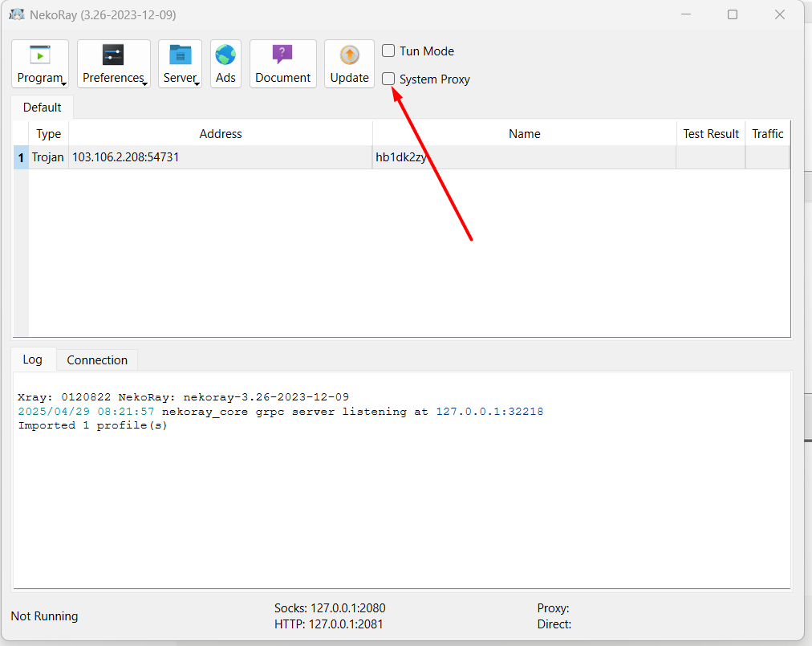
Task: Sort by the Test Result column header
Action: coord(711,134)
